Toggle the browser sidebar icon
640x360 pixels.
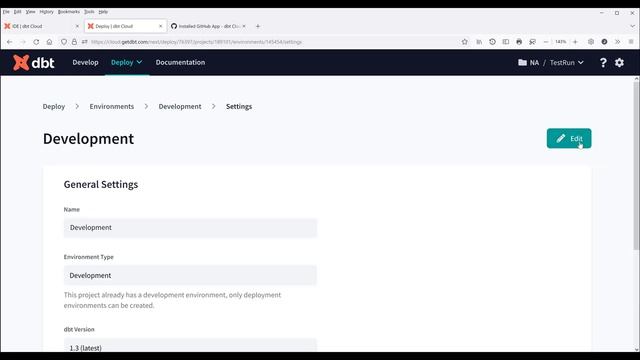click(x=506, y=42)
